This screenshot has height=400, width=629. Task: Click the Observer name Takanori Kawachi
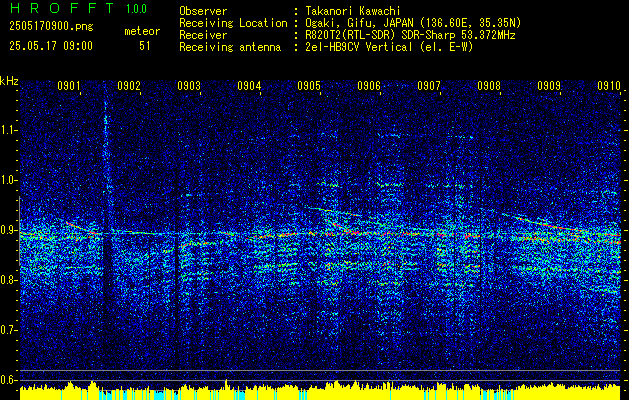point(353,11)
